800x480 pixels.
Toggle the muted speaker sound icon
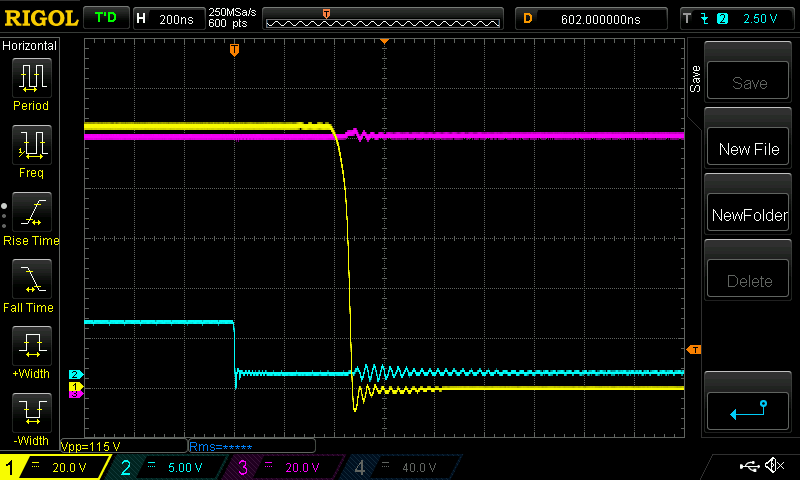coord(773,466)
